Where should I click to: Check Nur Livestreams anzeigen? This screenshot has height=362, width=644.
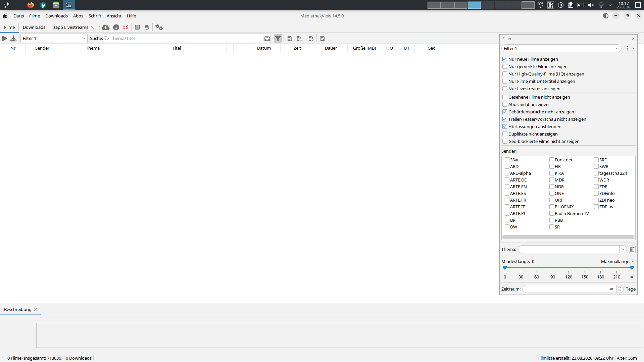point(505,89)
